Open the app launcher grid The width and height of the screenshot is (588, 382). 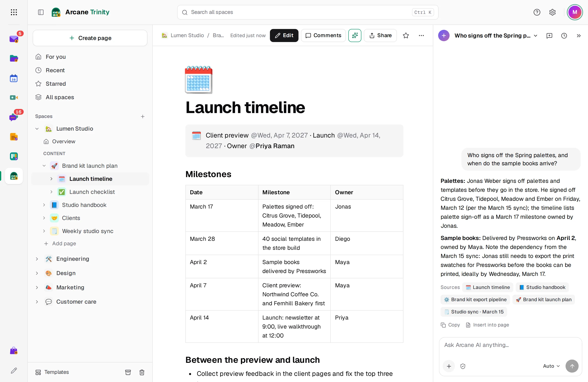tap(14, 12)
